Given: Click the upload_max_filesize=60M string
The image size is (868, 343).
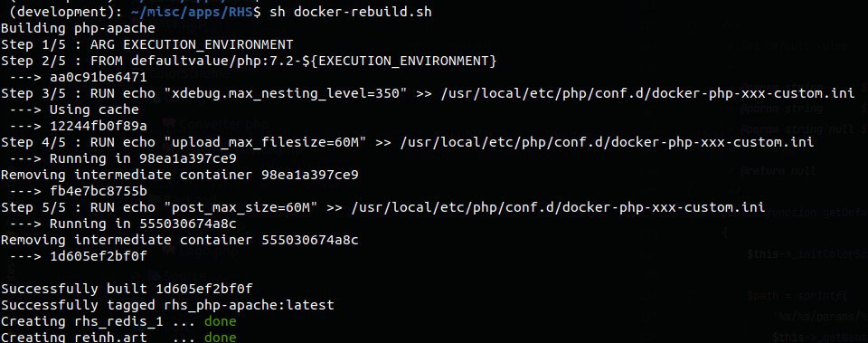Looking at the screenshot, I should click(x=266, y=142).
